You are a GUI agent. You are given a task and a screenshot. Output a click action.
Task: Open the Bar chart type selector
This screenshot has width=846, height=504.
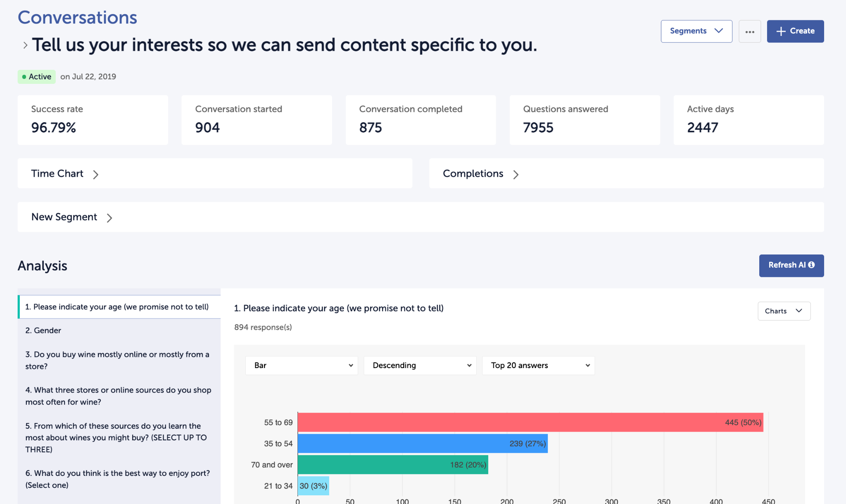[302, 366]
